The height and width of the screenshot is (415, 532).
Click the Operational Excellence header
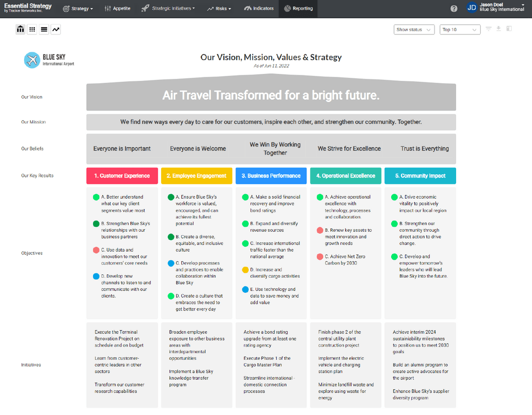[345, 175]
